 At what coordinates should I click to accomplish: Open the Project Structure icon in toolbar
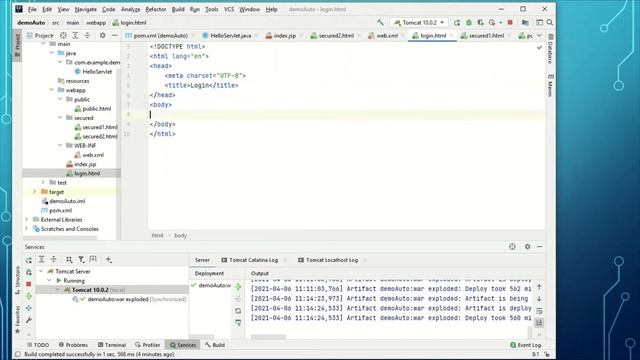pos(525,22)
